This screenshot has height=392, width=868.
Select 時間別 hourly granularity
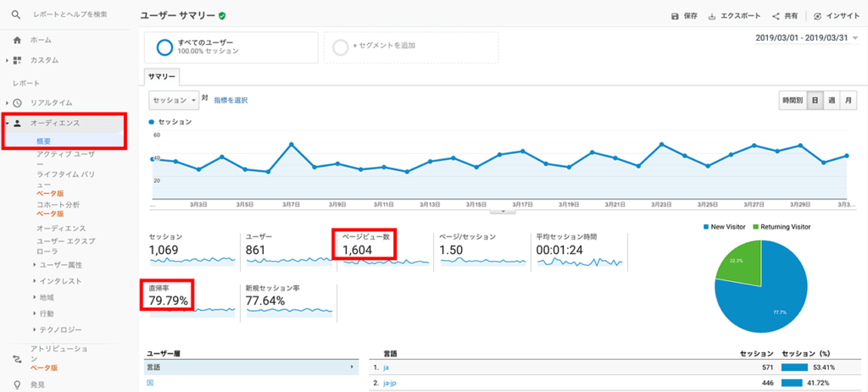(x=793, y=101)
